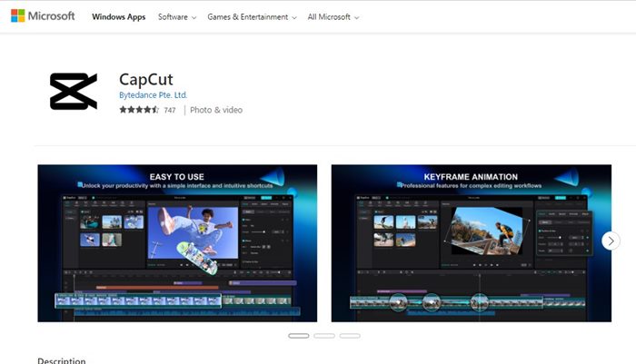The image size is (636, 364).
Task: Click the CapCut app icon
Action: [73, 92]
